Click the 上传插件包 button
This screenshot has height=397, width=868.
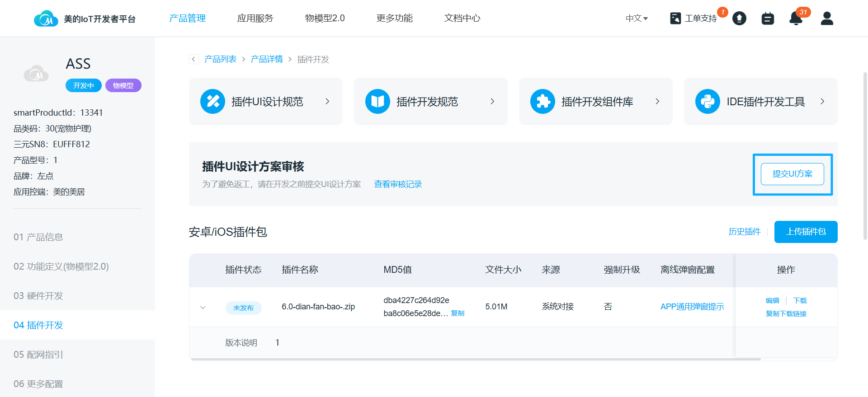coord(806,232)
